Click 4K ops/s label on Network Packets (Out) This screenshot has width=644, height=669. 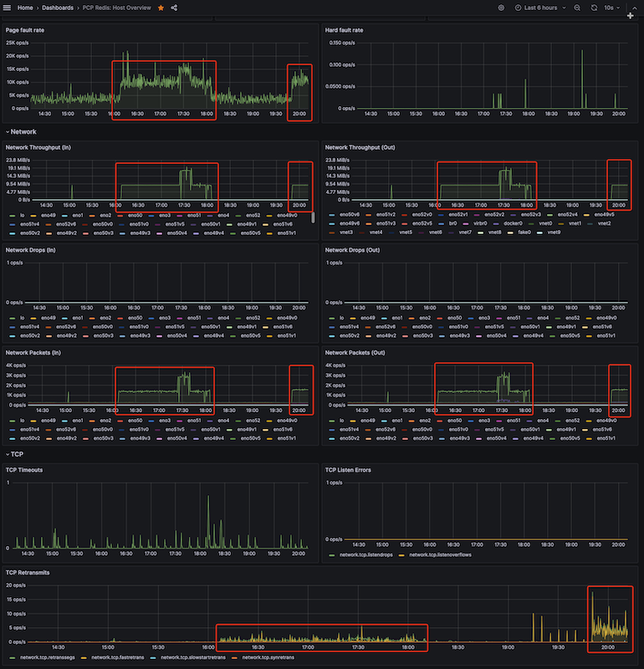pyautogui.click(x=335, y=365)
